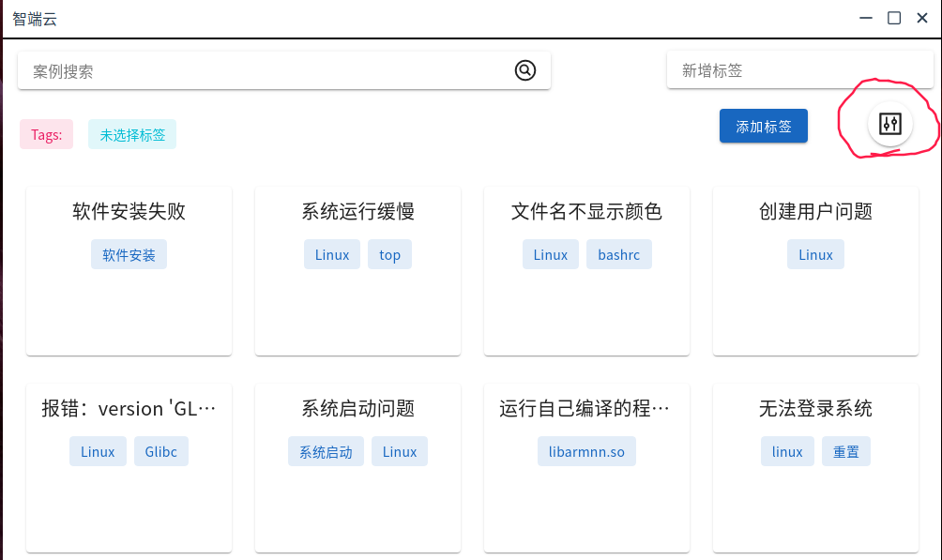
Task: Select the 系统启动 tag chip
Action: 326,452
